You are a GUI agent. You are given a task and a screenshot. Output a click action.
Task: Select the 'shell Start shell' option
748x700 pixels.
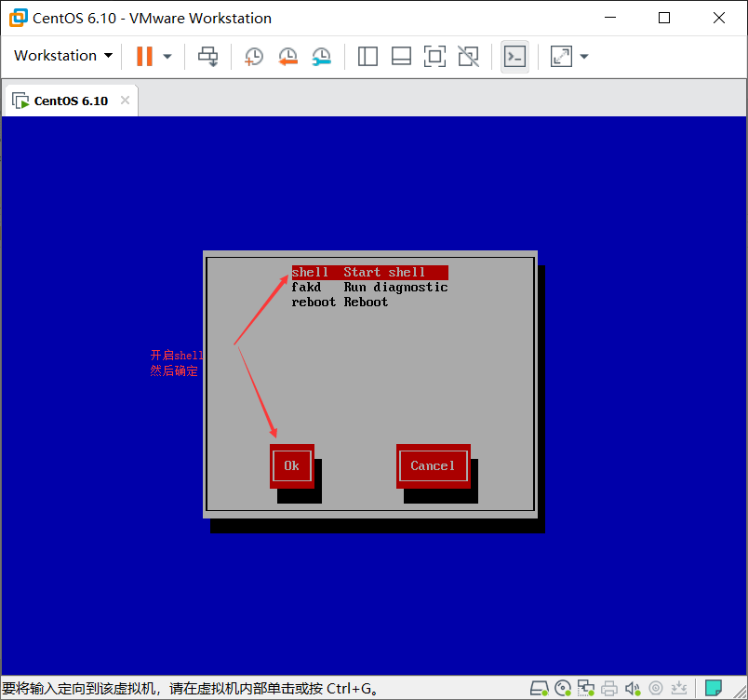point(369,273)
